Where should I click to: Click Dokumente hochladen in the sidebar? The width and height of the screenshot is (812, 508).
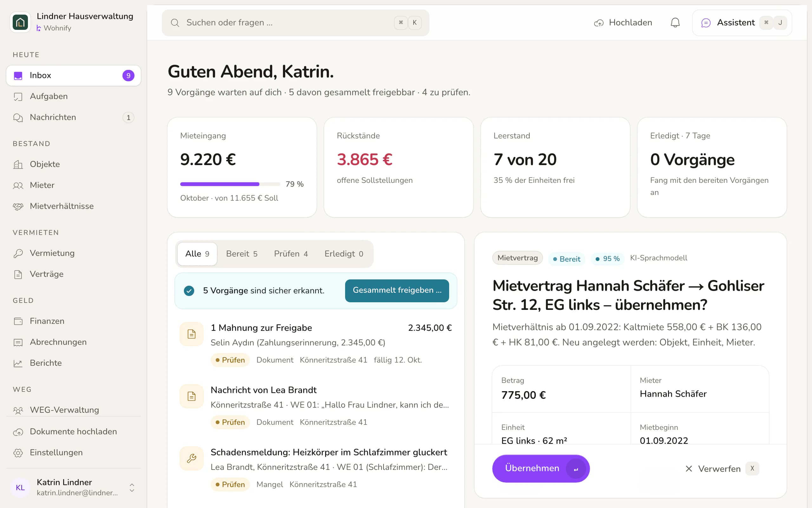click(x=74, y=431)
